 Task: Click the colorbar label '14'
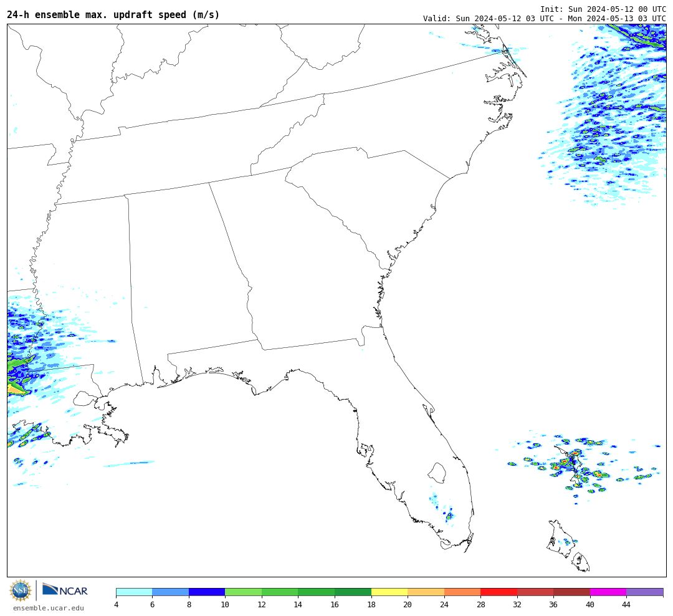point(298,604)
